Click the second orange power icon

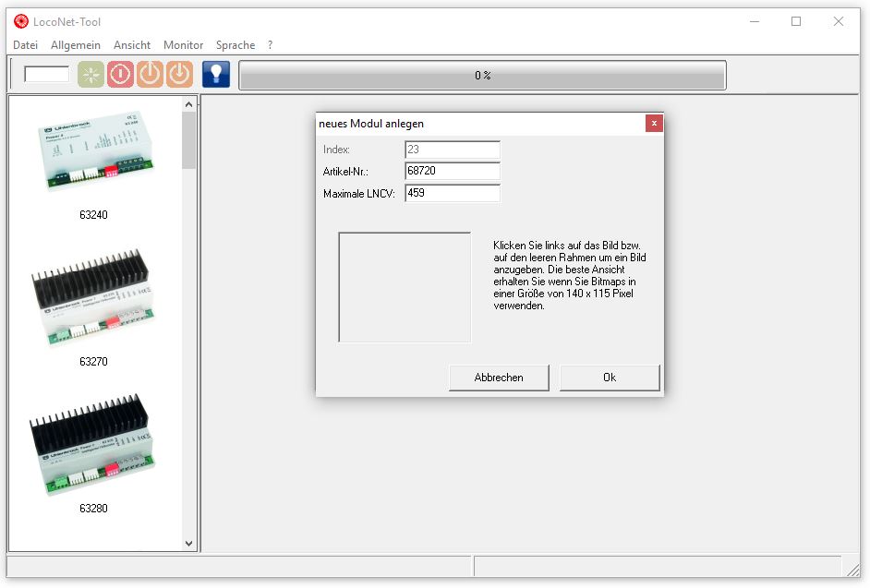(179, 75)
